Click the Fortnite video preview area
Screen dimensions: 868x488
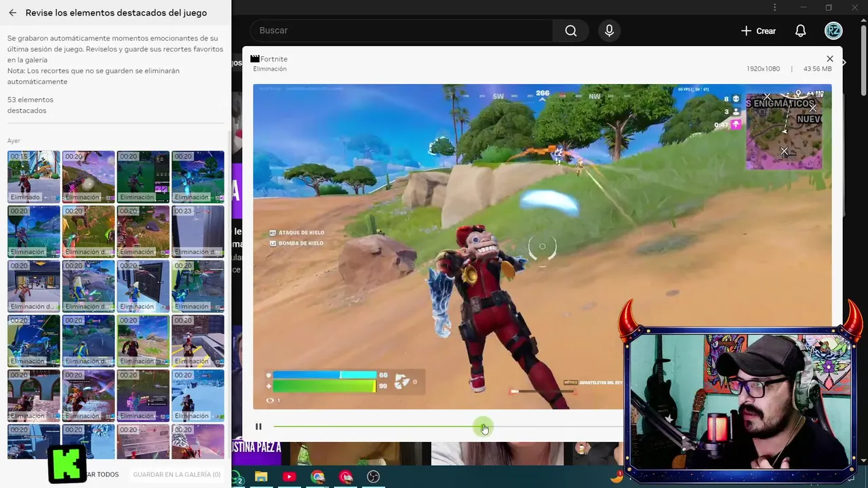pos(542,246)
